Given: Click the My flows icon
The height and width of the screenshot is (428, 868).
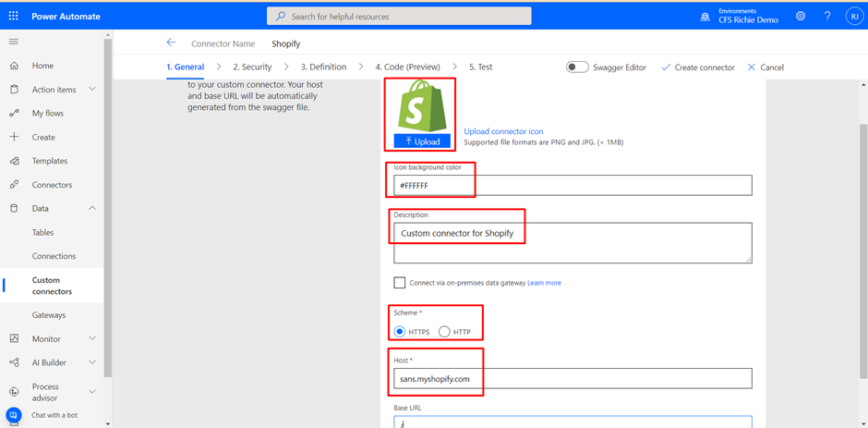Looking at the screenshot, I should click(15, 113).
